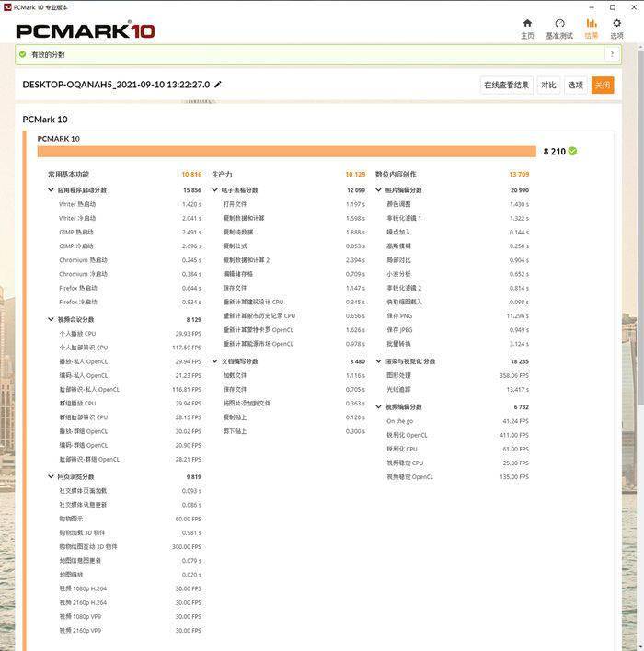Collapse the 视频编辑分数 section

(378, 406)
